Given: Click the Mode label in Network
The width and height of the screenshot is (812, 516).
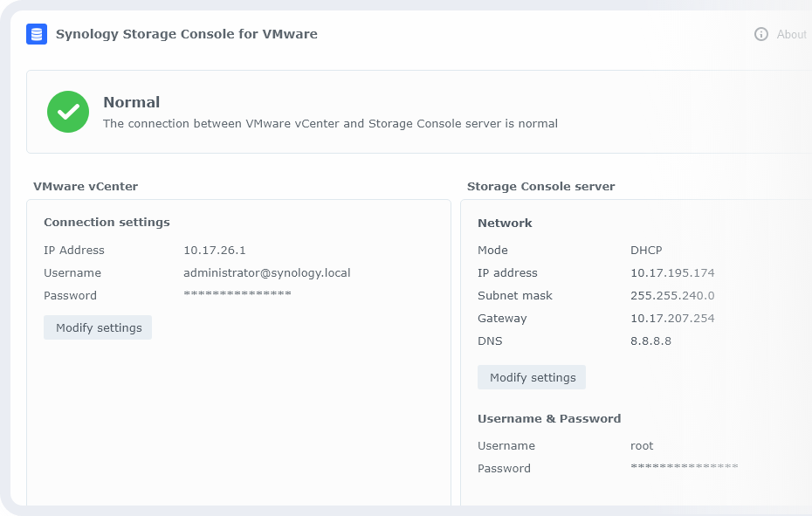Looking at the screenshot, I should (492, 251).
